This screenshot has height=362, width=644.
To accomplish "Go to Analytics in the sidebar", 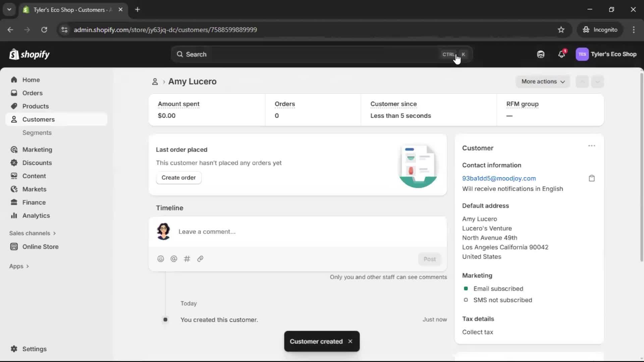I will pyautogui.click(x=36, y=216).
